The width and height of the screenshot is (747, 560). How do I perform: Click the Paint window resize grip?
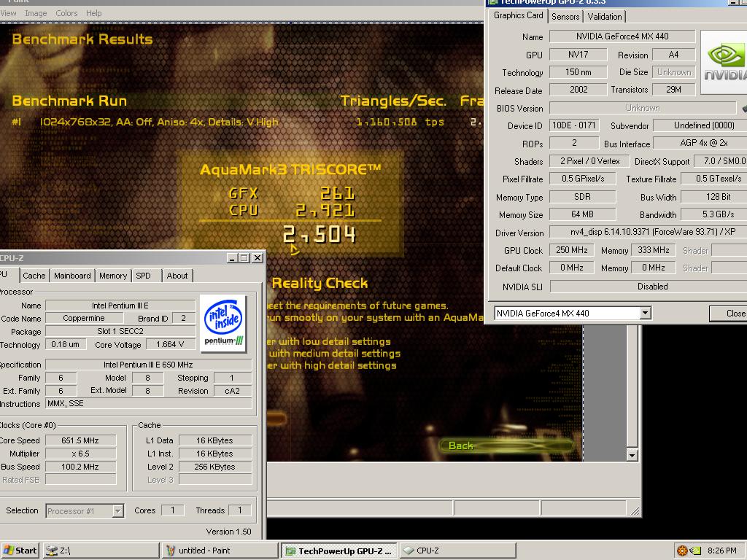pyautogui.click(x=635, y=511)
